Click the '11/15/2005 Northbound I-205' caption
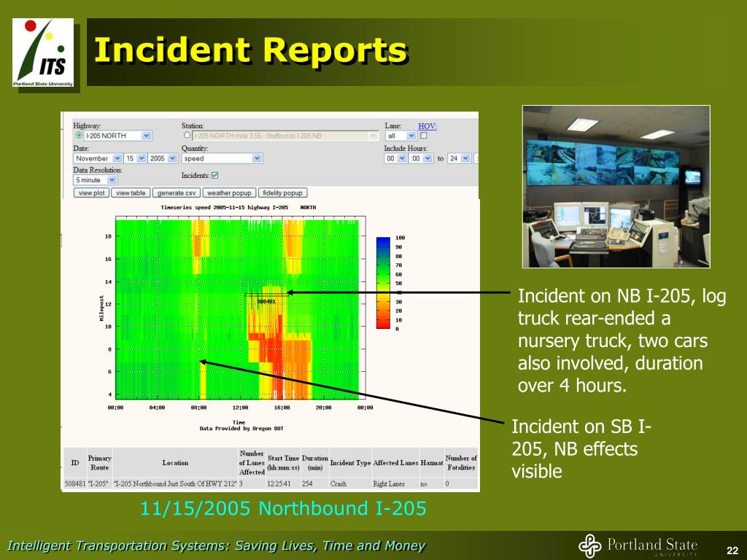Viewport: 747px width, 560px height. point(283,508)
